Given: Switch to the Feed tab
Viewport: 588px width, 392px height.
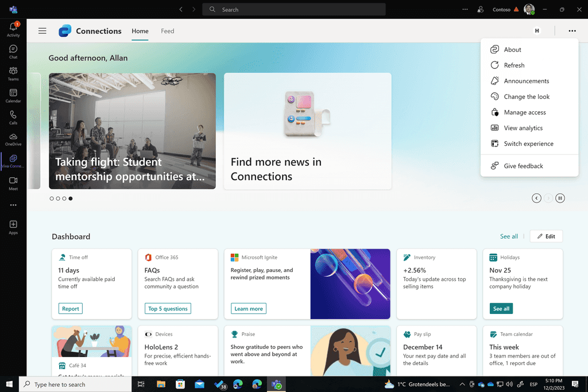Looking at the screenshot, I should coord(168,31).
